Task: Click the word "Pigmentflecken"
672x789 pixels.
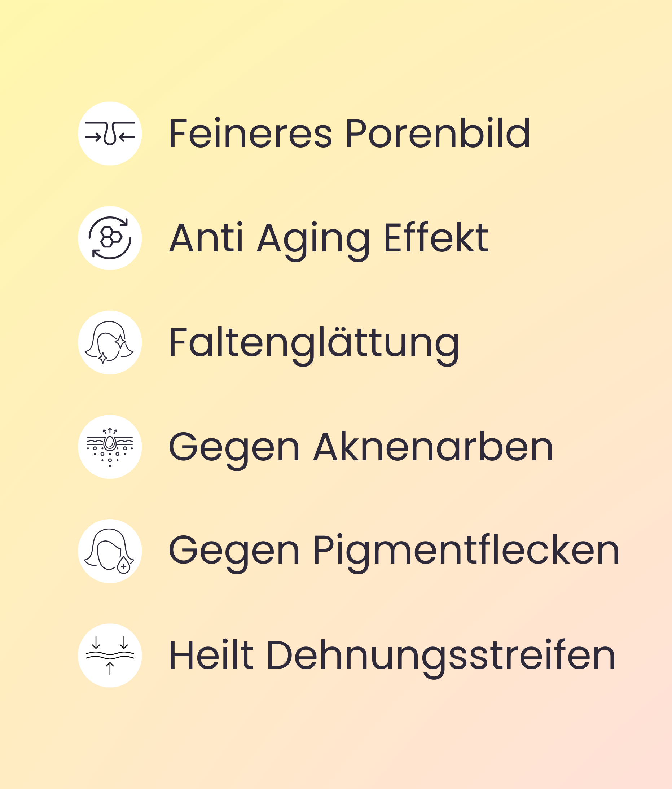Action: tap(466, 552)
